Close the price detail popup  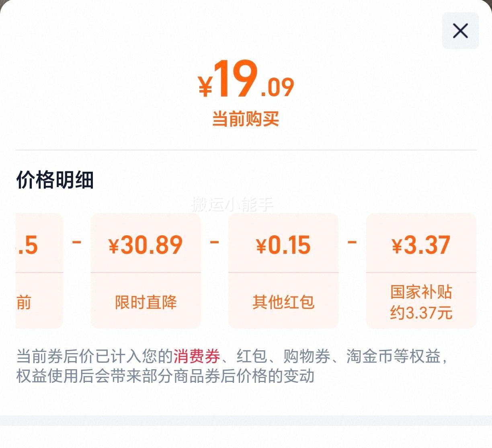tap(460, 31)
